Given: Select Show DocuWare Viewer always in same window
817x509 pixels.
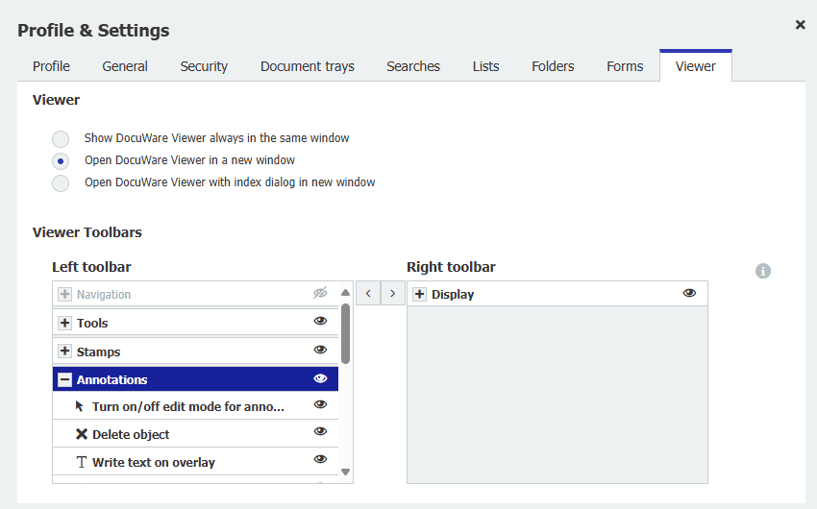Looking at the screenshot, I should click(x=61, y=139).
